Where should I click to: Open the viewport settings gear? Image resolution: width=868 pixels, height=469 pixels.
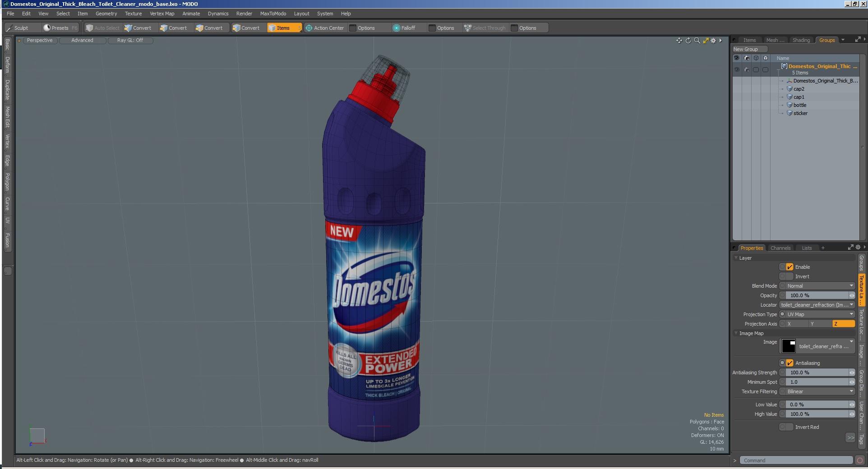tap(713, 41)
